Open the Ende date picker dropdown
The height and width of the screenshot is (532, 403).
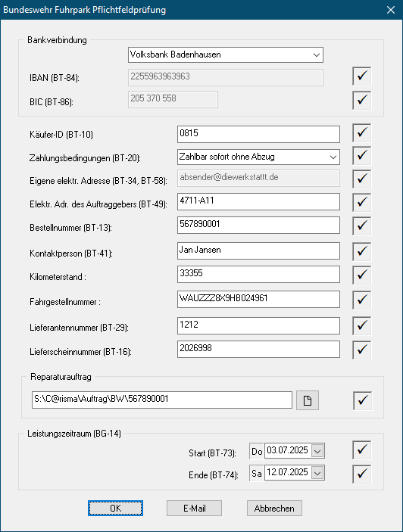coord(317,473)
